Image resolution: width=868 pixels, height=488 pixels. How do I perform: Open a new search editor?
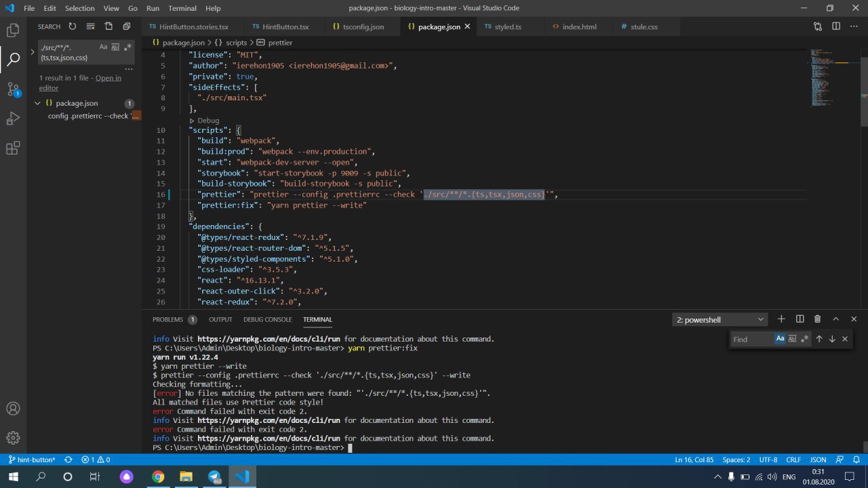pyautogui.click(x=108, y=26)
